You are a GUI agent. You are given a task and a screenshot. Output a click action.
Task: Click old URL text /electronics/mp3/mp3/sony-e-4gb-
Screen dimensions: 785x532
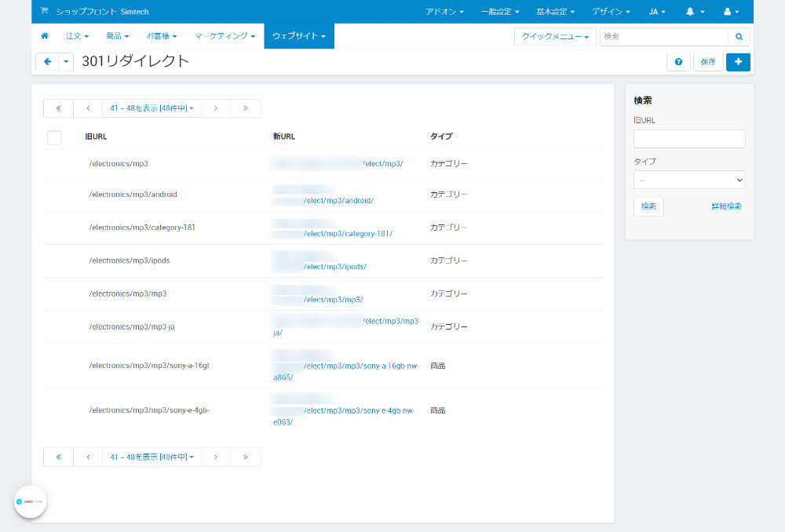[149, 410]
